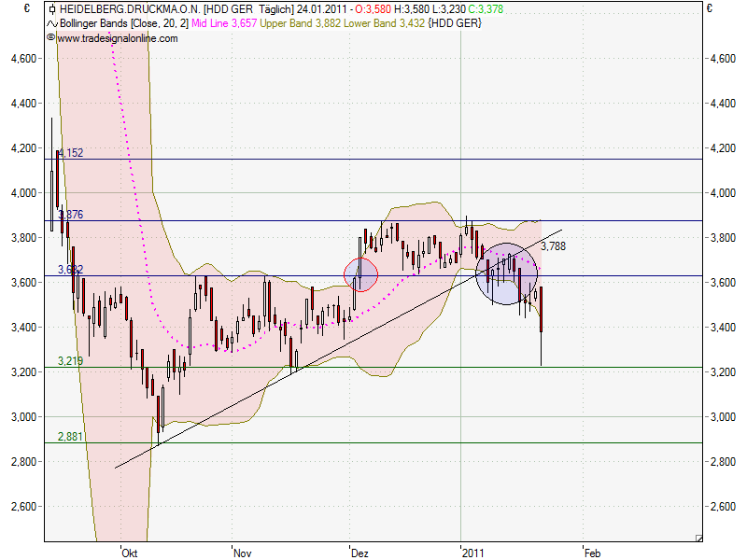
Task: Click the candlestick icon before HEIDELBERG title
Action: [x=52, y=9]
